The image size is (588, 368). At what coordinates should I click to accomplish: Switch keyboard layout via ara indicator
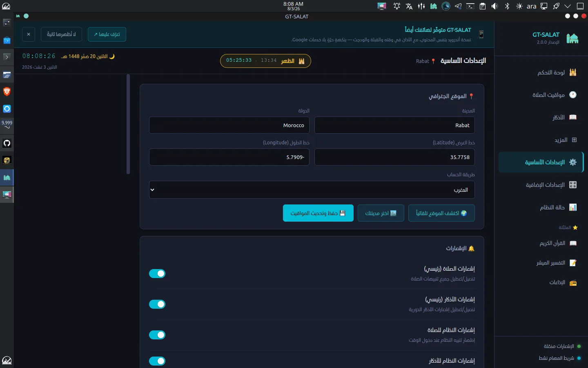(531, 6)
